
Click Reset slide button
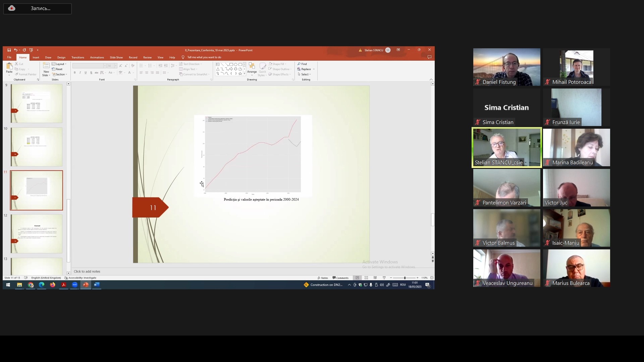pyautogui.click(x=57, y=69)
